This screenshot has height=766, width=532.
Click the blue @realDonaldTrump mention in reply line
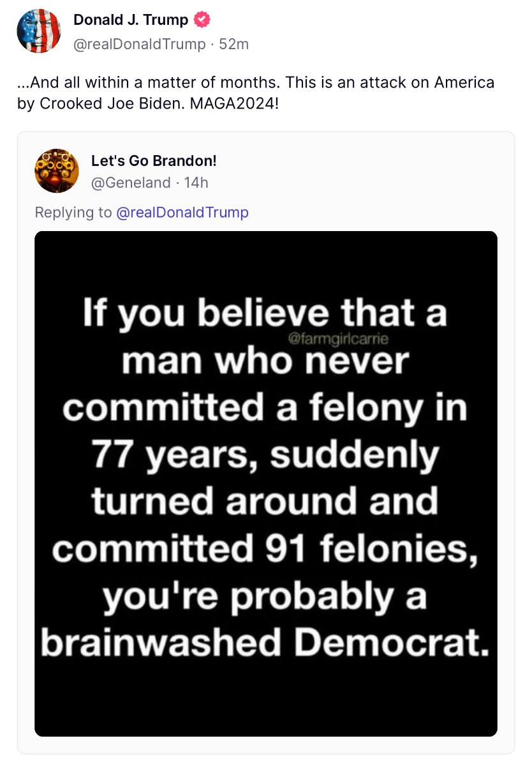(x=182, y=213)
